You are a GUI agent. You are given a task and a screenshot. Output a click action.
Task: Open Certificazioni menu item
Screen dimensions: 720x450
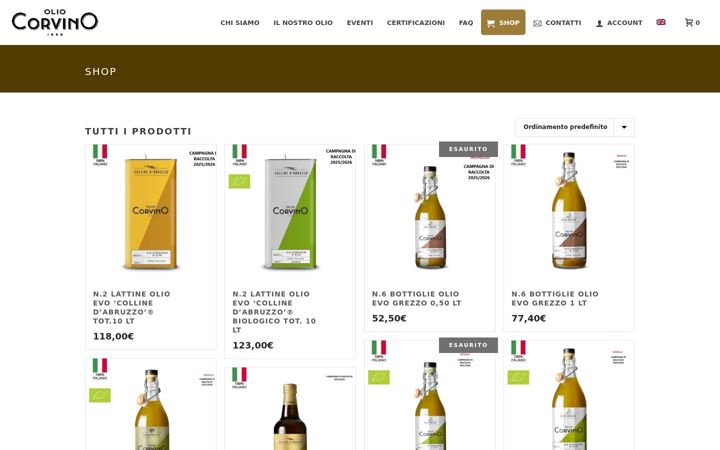click(x=416, y=22)
